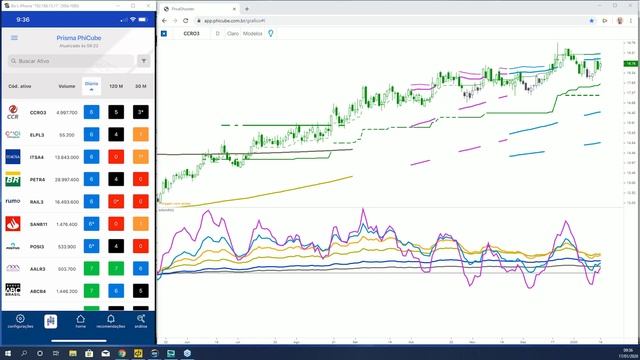640x360 pixels.
Task: Select the SANB11 Santander logo
Action: (x=13, y=224)
